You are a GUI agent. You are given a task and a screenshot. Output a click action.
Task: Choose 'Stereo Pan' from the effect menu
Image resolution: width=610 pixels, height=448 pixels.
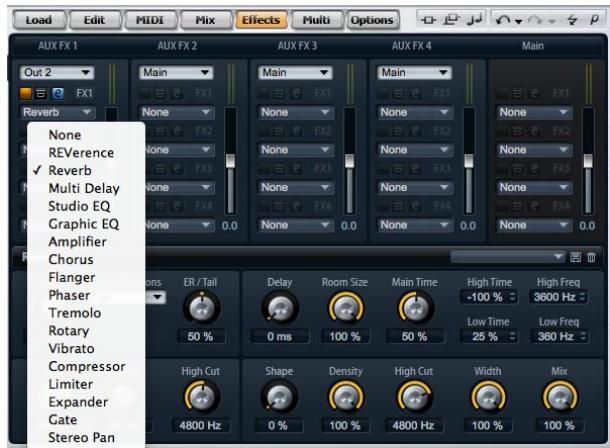click(81, 438)
